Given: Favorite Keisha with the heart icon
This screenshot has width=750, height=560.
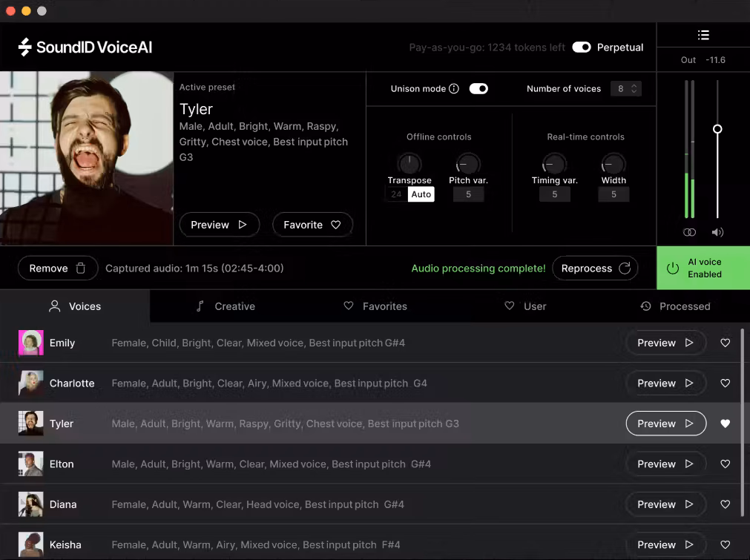Looking at the screenshot, I should point(725,544).
